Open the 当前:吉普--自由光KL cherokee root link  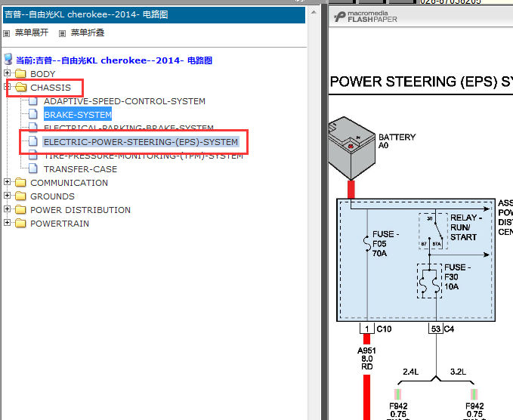click(114, 60)
